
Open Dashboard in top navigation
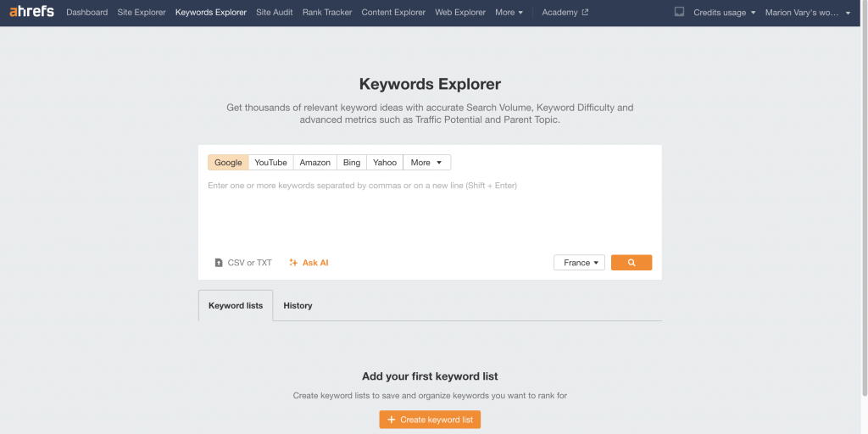point(87,12)
